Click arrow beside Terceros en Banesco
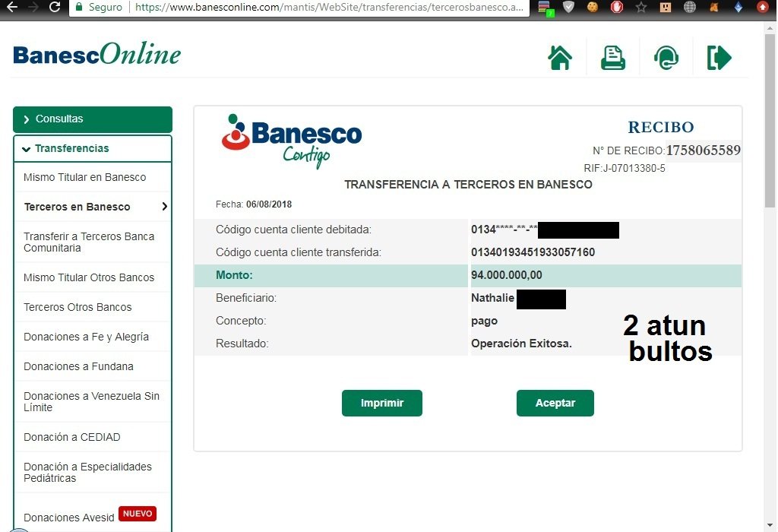This screenshot has height=532, width=778. tap(165, 207)
